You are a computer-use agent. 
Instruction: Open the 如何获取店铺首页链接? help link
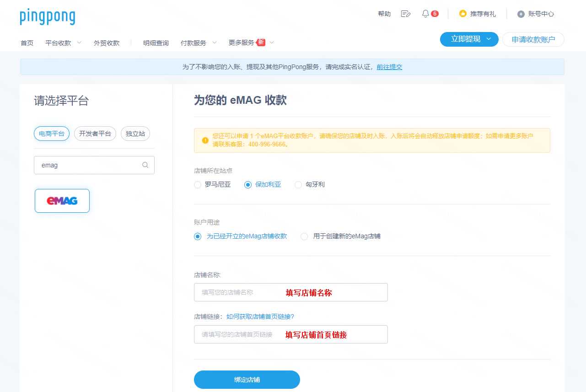260,317
